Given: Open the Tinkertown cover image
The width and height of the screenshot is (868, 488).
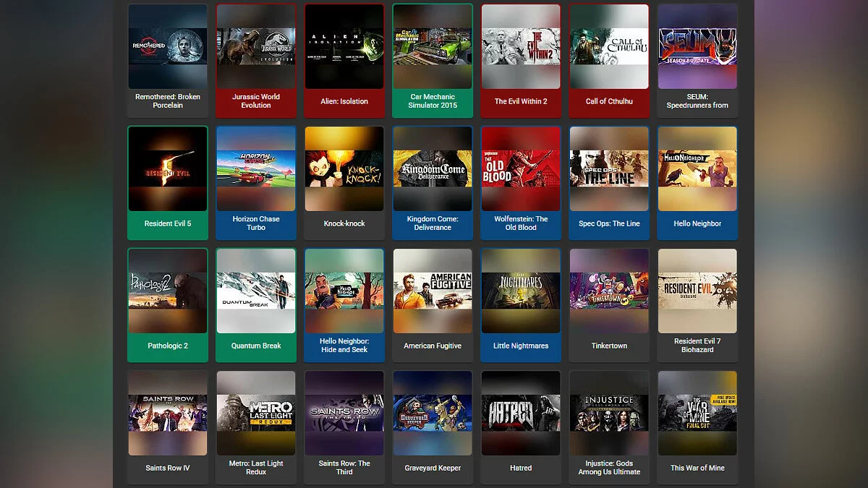Looking at the screenshot, I should click(x=609, y=291).
